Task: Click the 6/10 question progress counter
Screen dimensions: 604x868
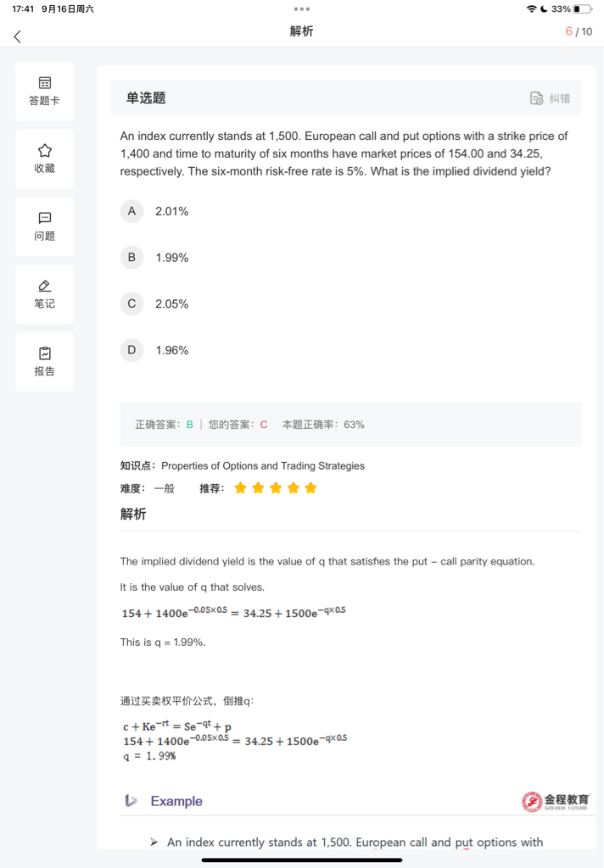Action: pyautogui.click(x=579, y=31)
